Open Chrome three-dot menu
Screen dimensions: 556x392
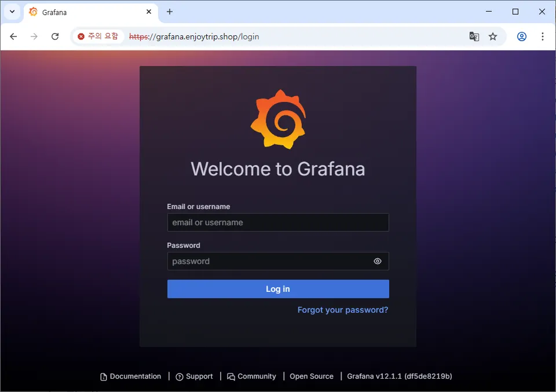point(543,36)
